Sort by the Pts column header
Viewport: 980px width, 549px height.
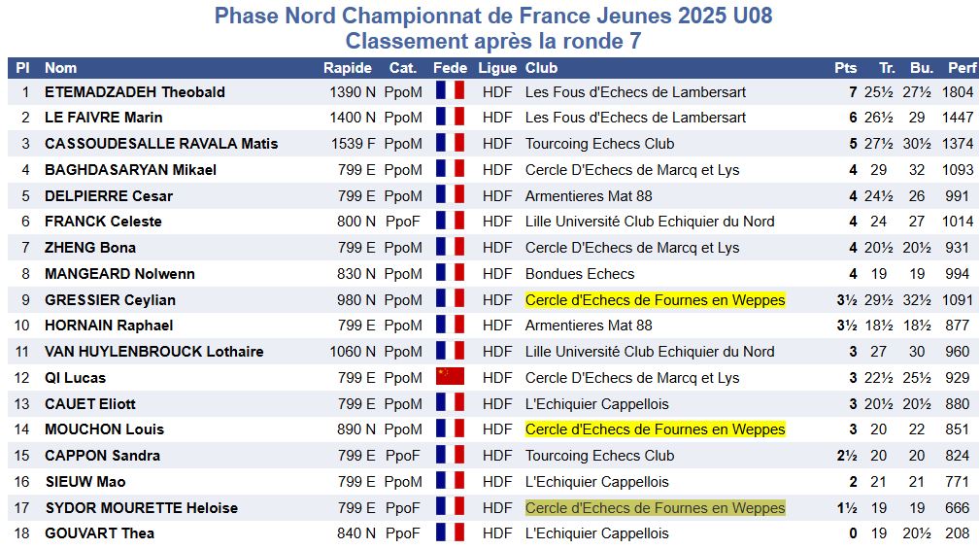click(x=845, y=68)
